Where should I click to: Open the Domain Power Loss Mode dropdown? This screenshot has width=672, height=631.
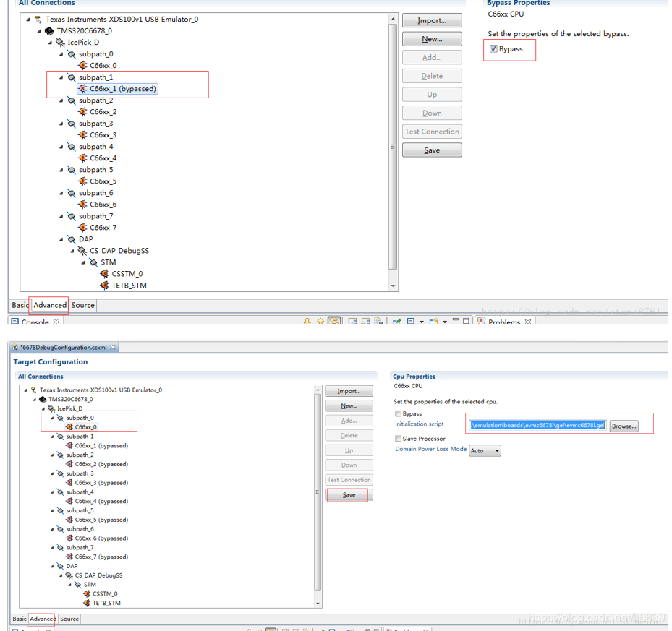pos(485,450)
